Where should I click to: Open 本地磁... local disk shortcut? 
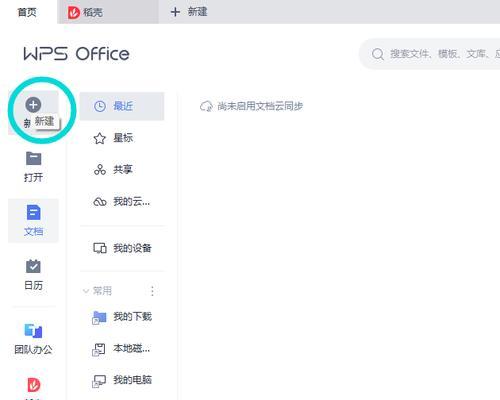click(x=122, y=349)
